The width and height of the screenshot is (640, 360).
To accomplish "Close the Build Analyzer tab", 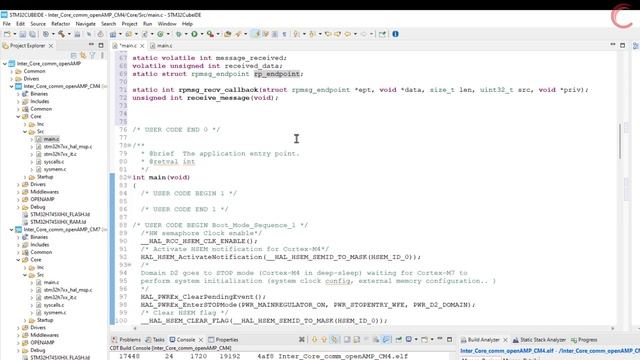I will coord(505,340).
